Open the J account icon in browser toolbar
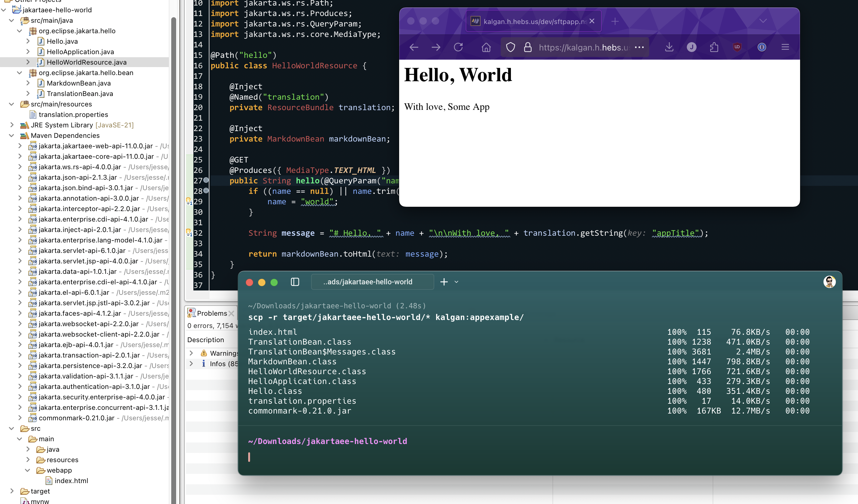This screenshot has height=504, width=858. (x=691, y=47)
